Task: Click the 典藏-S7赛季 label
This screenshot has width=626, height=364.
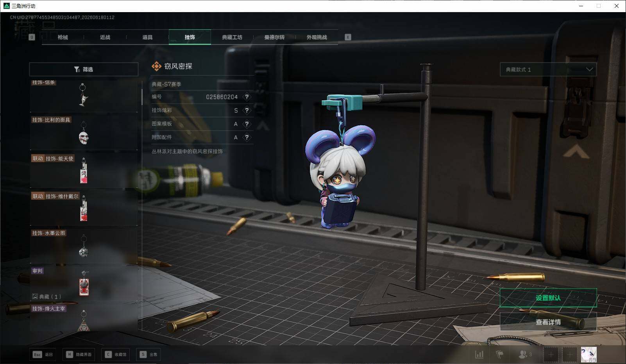Action: (166, 84)
